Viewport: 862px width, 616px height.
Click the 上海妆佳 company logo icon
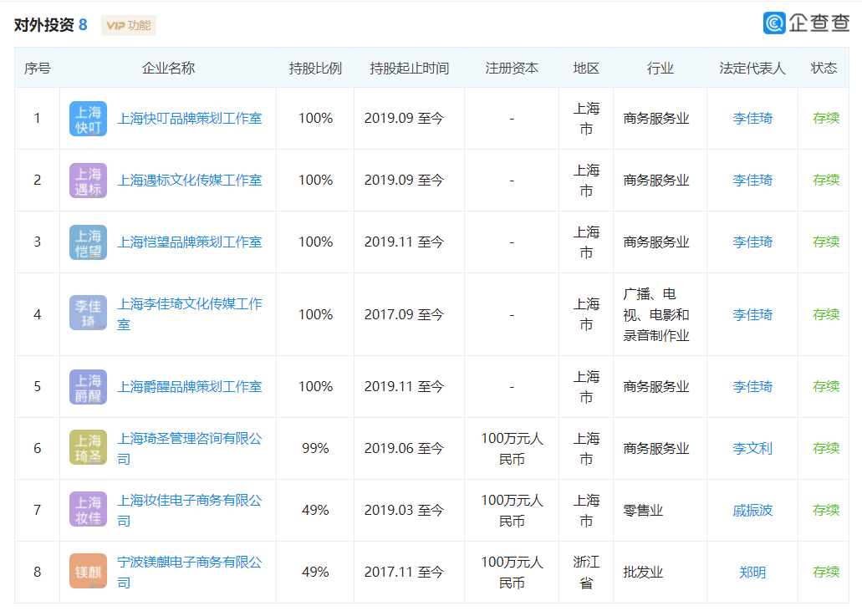point(88,509)
